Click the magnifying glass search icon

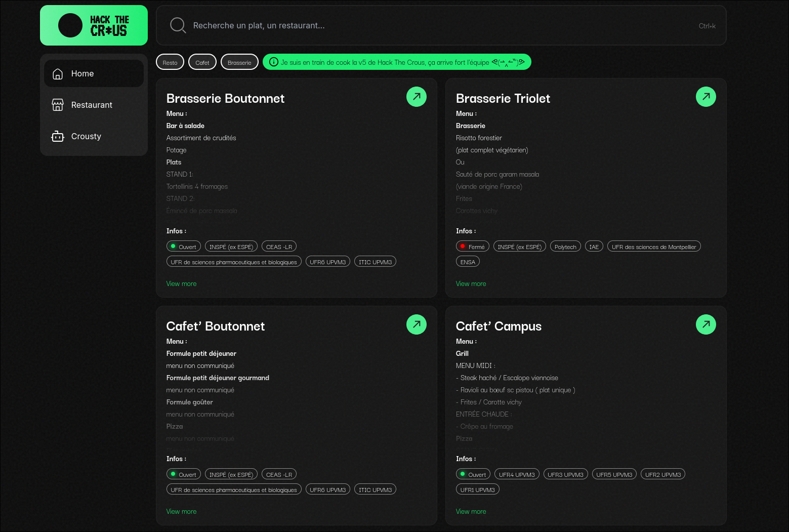tap(178, 25)
